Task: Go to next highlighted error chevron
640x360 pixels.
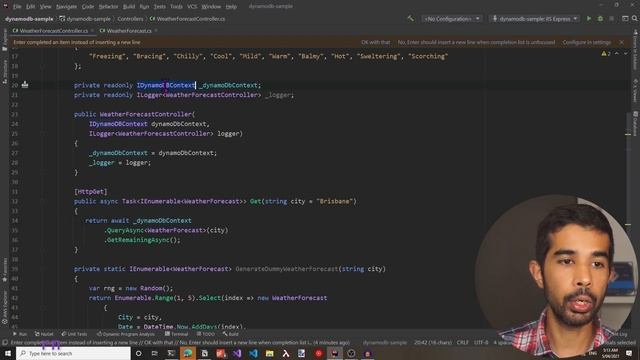Action: click(x=625, y=53)
